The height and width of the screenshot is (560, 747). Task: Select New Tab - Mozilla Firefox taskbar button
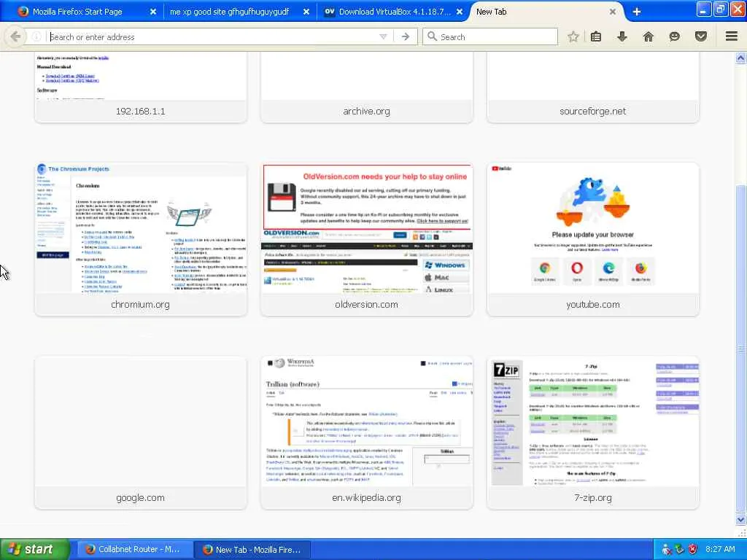(x=252, y=550)
